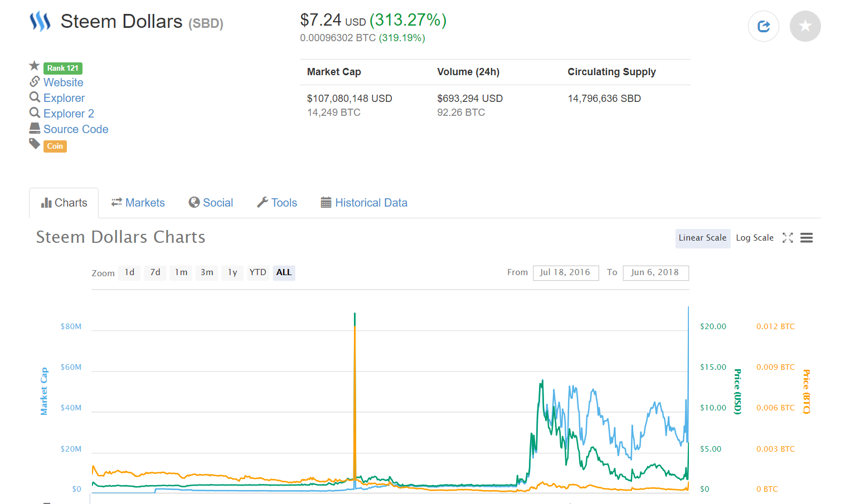850x504 pixels.
Task: Click the Coin tag badge
Action: pyautogui.click(x=55, y=146)
